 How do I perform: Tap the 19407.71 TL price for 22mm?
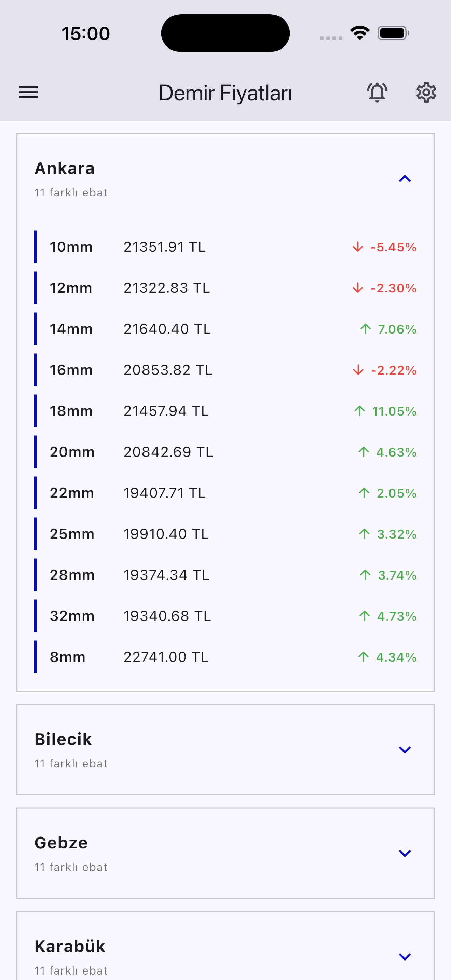164,493
